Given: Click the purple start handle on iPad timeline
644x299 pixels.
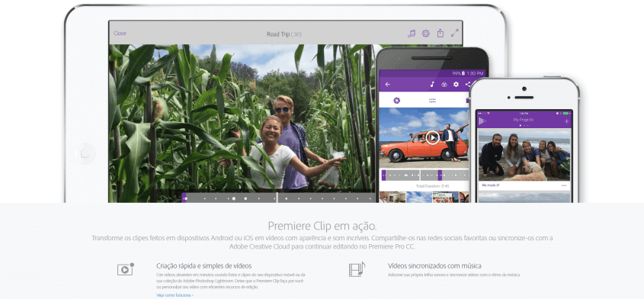Looking at the screenshot, I should 184,198.
